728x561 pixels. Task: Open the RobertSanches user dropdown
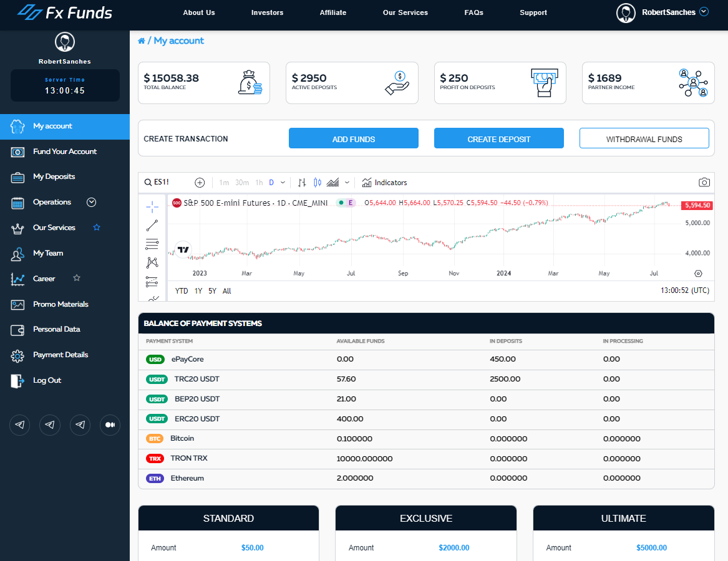click(704, 12)
